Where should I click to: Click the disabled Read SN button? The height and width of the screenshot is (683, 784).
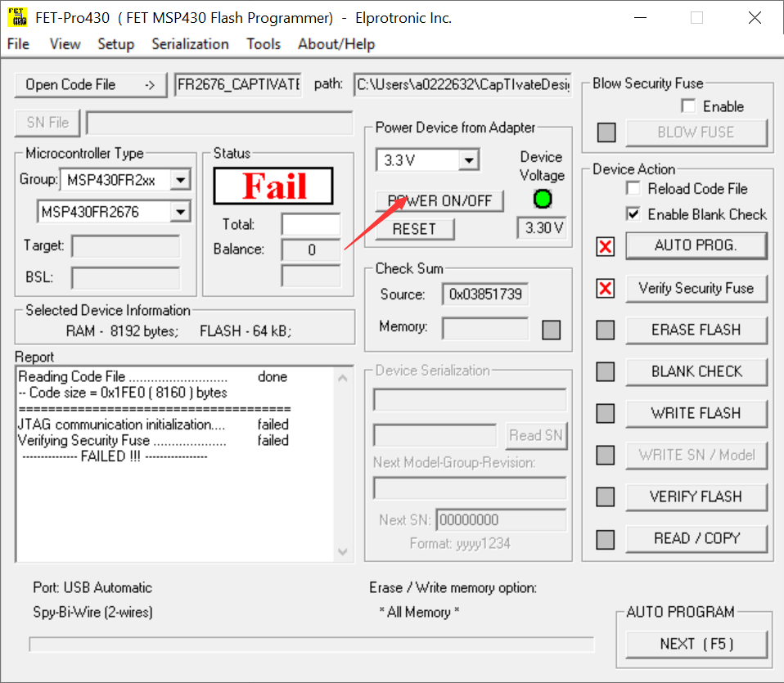(536, 436)
